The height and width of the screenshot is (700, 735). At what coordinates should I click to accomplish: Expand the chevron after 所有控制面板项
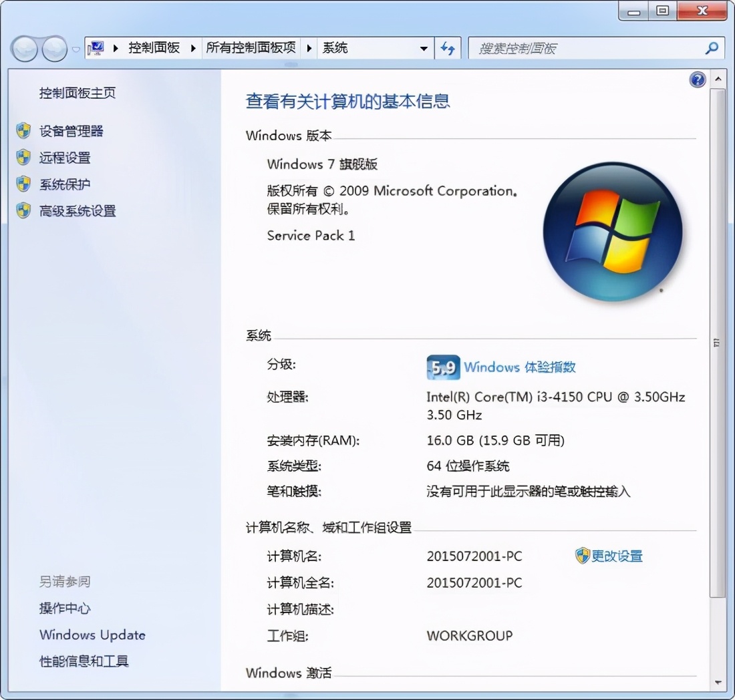(x=309, y=47)
